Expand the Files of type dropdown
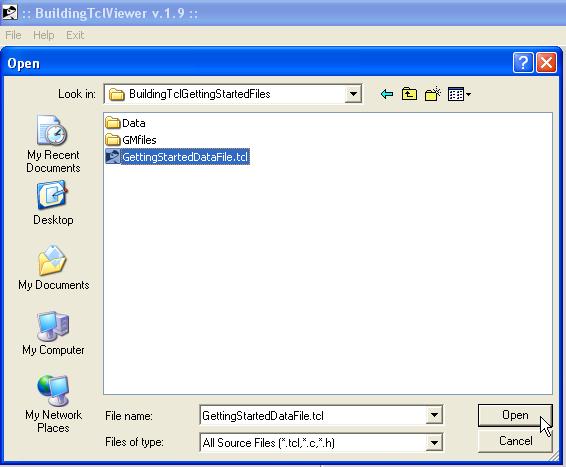The image size is (566, 467). pos(434,442)
